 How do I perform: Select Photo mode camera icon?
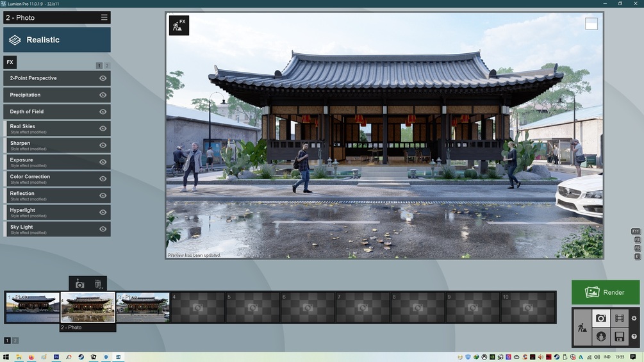click(x=601, y=318)
